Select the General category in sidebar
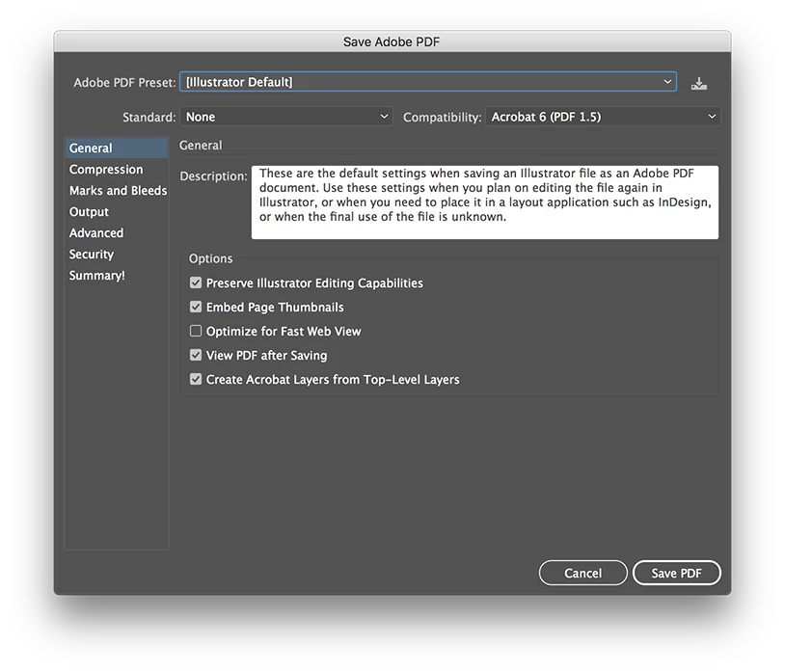 pyautogui.click(x=117, y=148)
